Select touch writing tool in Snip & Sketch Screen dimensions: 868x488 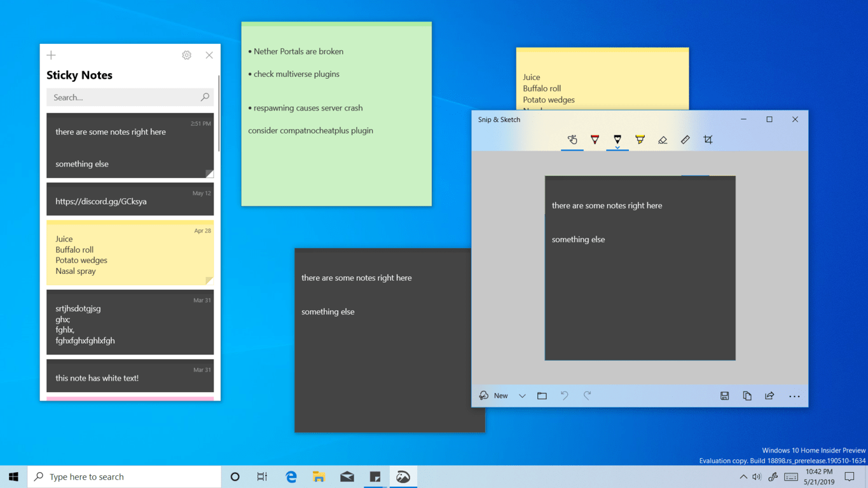tap(572, 140)
